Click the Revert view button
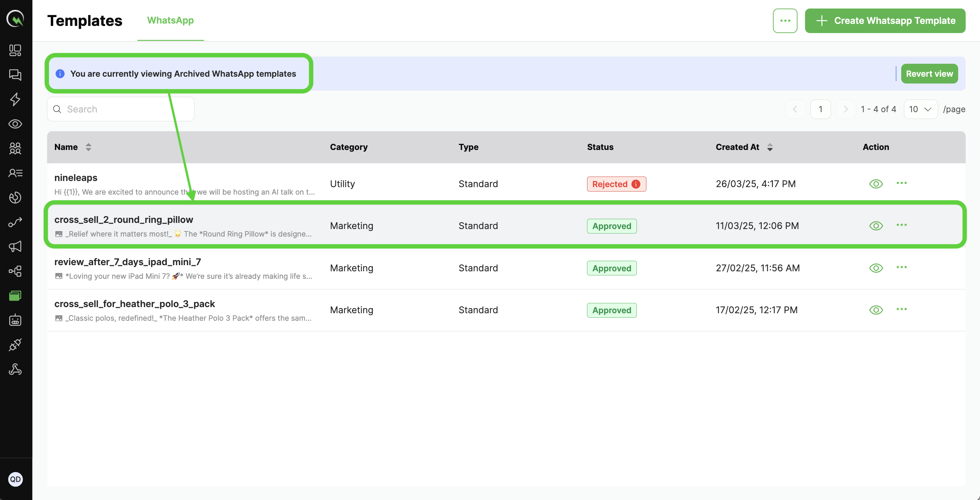Image resolution: width=980 pixels, height=500 pixels. click(929, 74)
